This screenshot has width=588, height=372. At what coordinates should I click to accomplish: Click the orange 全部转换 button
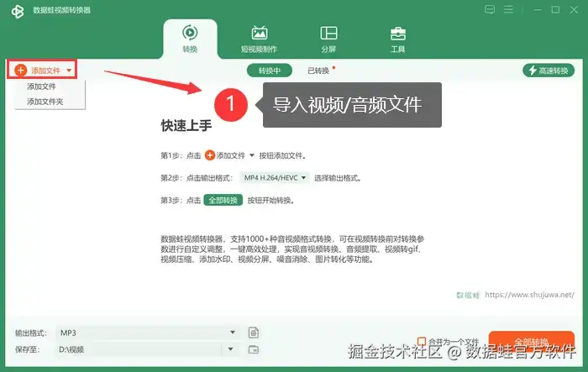pos(531,343)
